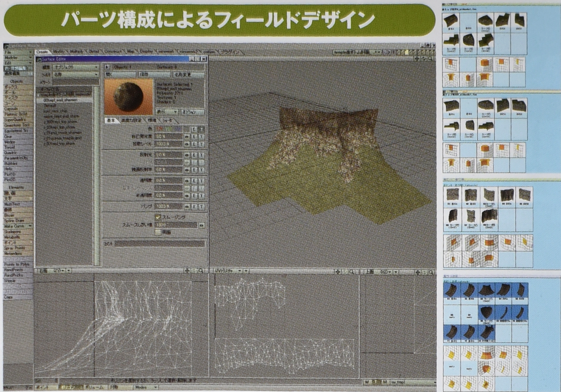The height and width of the screenshot is (392, 561).
Task: Click the pan icon in the perspective viewport header
Action: (417, 59)
